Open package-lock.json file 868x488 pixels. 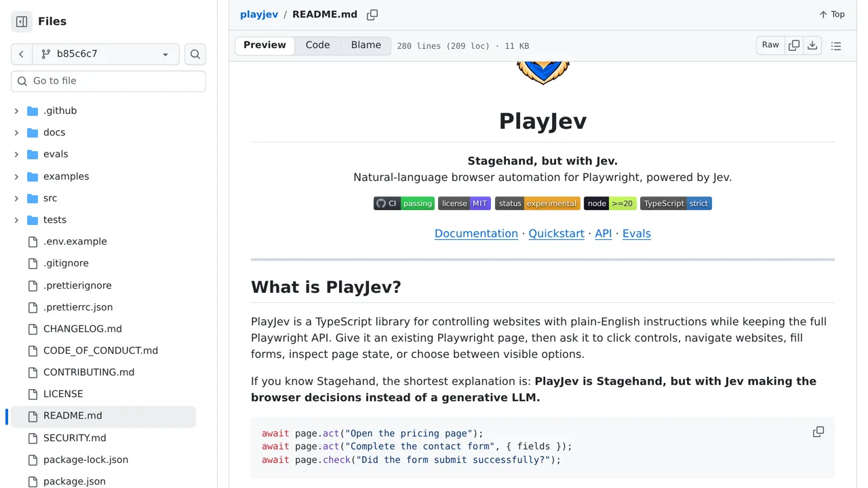pos(85,460)
